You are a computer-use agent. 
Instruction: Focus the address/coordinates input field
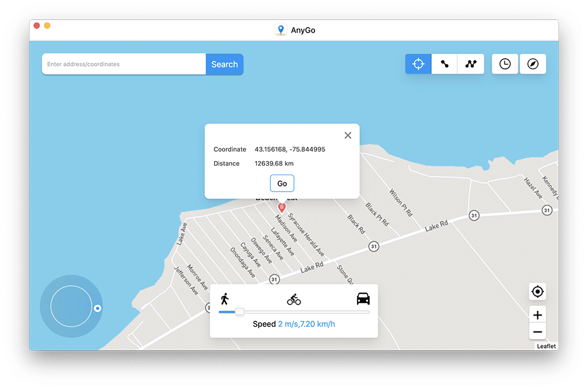click(x=123, y=64)
